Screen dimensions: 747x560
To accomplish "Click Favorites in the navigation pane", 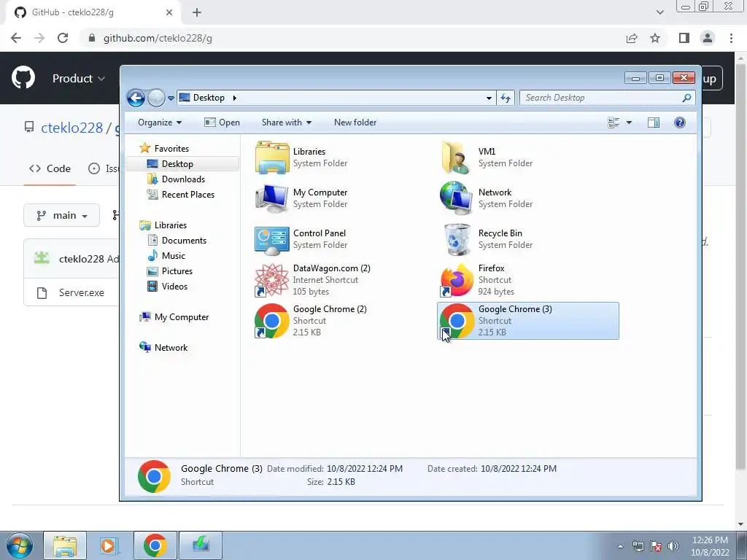I will coord(164,149).
